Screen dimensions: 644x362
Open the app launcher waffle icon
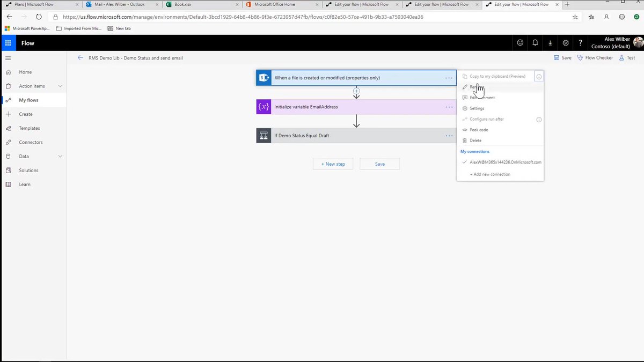point(8,43)
